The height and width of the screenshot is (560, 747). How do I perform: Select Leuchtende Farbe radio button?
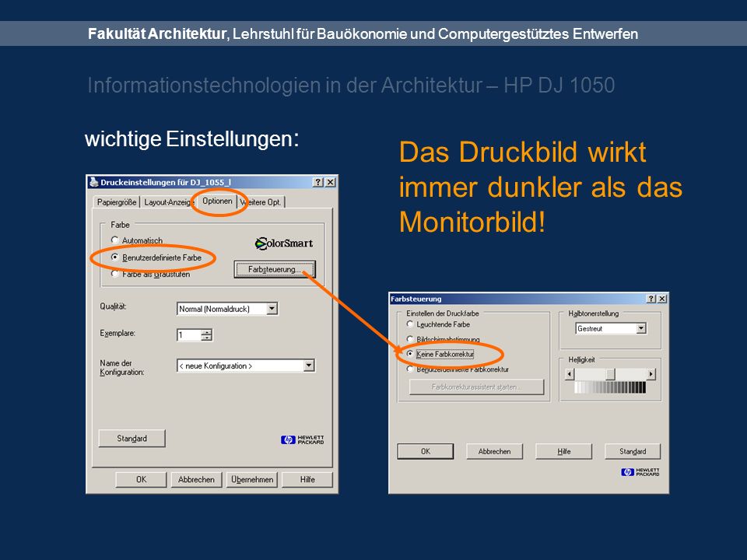(x=410, y=324)
